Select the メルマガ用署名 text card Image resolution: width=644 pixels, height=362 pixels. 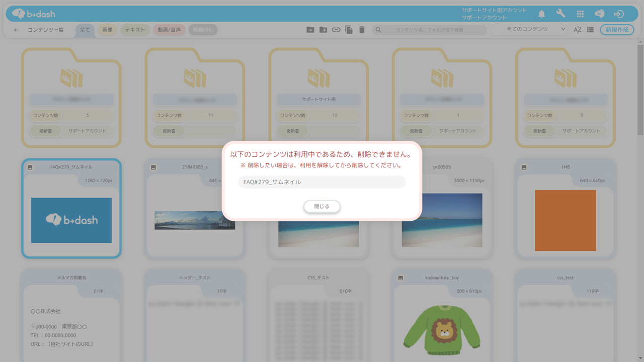[71, 316]
